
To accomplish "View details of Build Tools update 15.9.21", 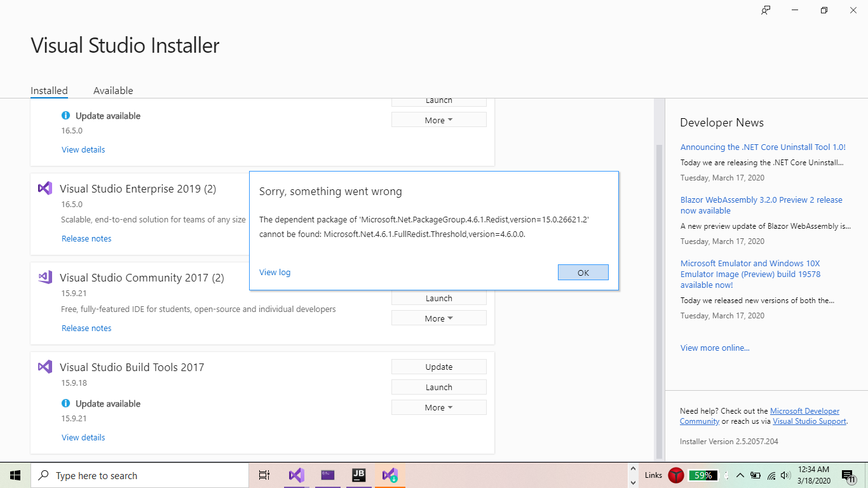I will (x=83, y=437).
